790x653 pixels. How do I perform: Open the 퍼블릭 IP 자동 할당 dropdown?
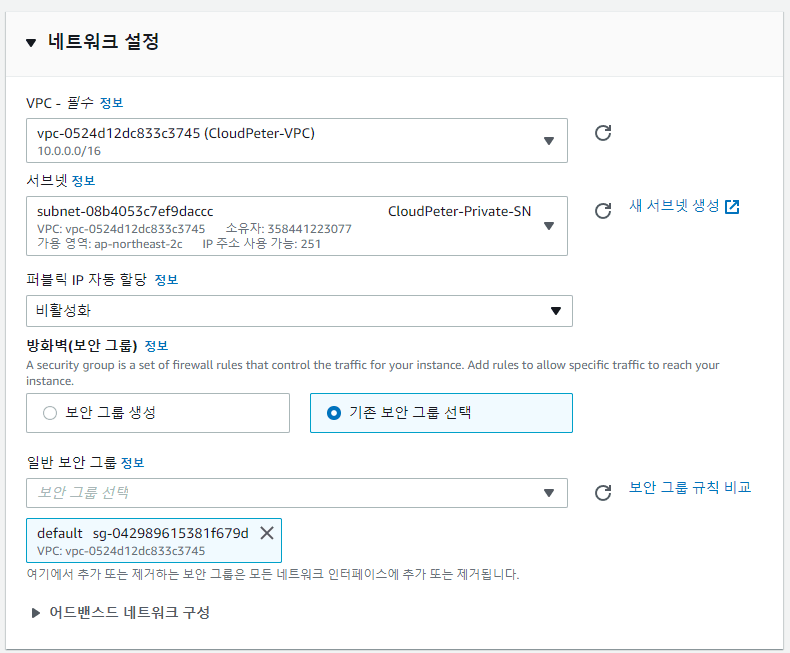tap(299, 311)
